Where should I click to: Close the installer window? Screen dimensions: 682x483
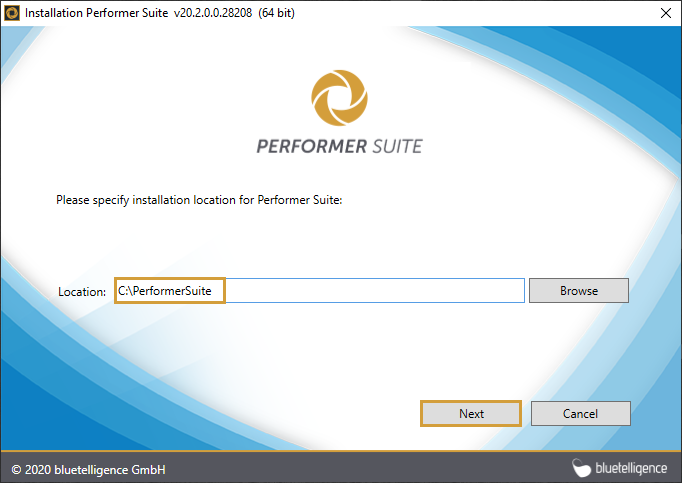point(665,13)
